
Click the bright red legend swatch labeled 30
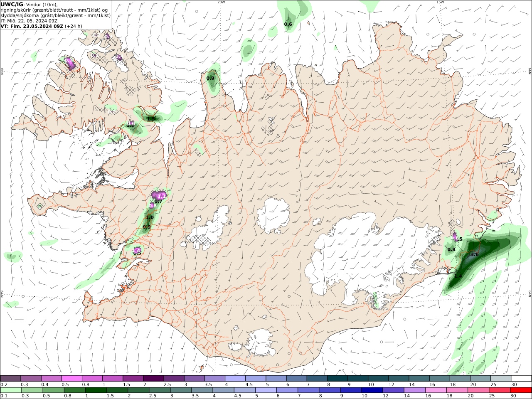coord(521,390)
